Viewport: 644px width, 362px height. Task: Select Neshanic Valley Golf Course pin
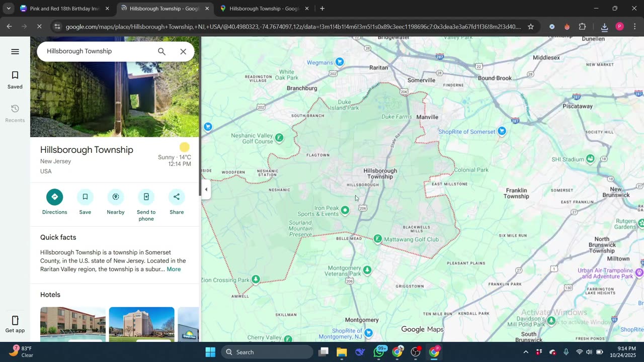(279, 137)
